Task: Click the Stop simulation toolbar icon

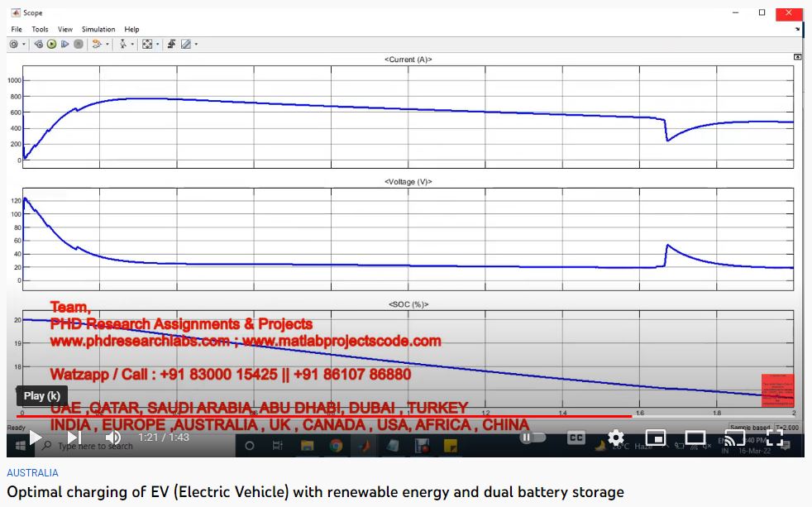Action: tap(78, 44)
